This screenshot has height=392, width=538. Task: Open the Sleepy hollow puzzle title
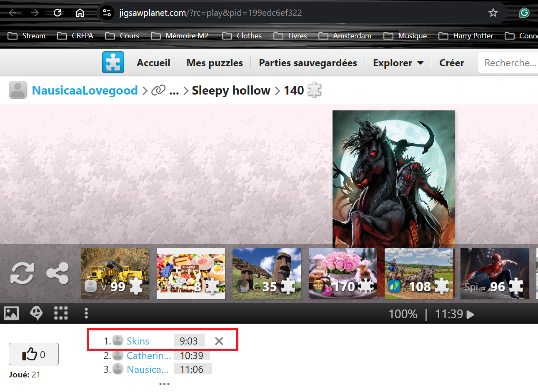coord(231,90)
